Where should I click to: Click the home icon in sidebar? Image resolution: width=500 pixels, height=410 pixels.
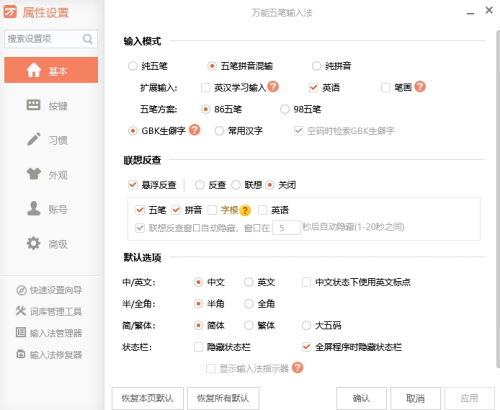[x=34, y=70]
